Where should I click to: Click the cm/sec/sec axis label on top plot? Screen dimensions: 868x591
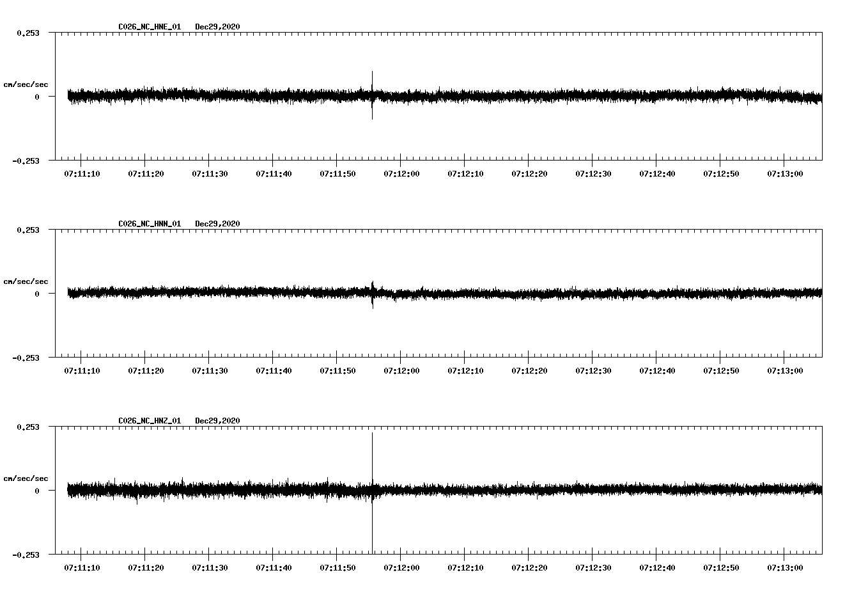point(26,84)
